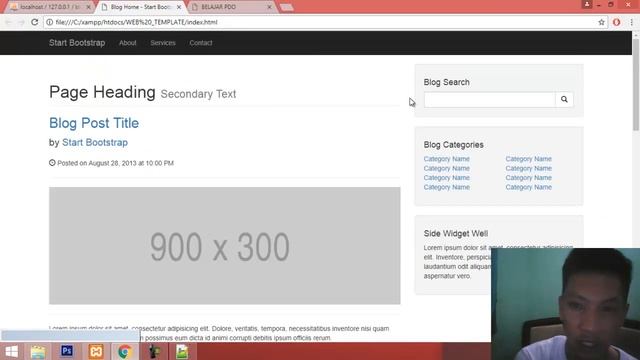Click the Posted on August 28 text
Viewport: 640px width, 360px height.
[x=115, y=163]
